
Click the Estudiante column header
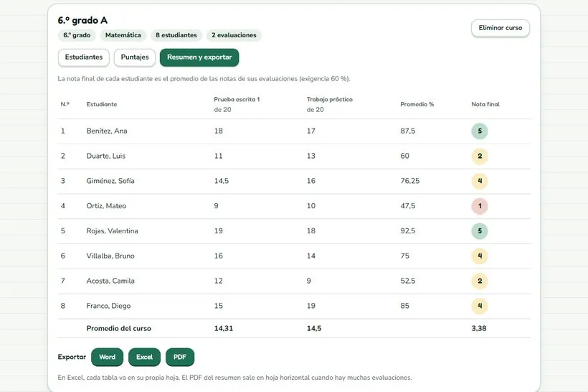click(102, 104)
